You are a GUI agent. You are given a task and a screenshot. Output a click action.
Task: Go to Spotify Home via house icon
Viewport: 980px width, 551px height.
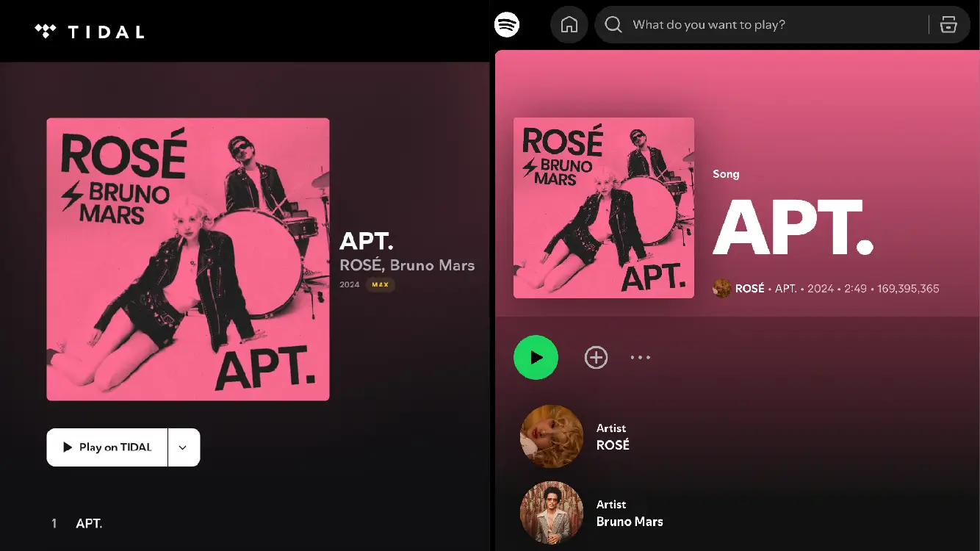pos(569,25)
